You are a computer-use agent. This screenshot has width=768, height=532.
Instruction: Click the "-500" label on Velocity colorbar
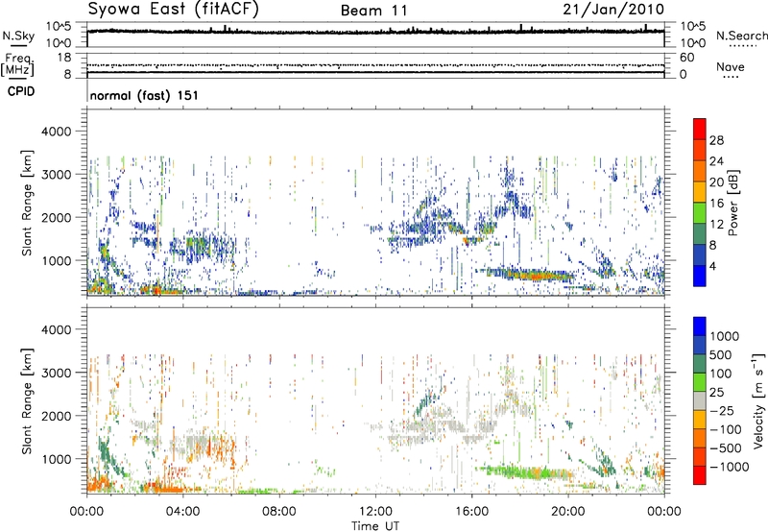pyautogui.click(x=726, y=447)
